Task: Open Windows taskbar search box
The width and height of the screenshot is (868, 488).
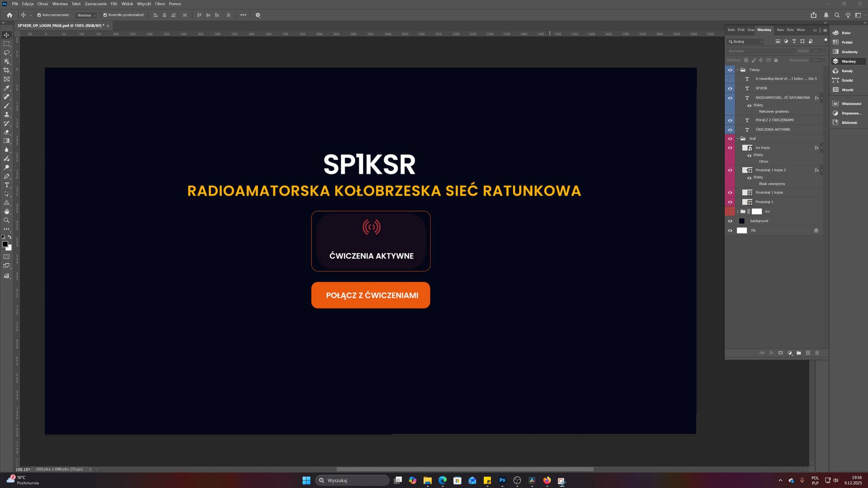Action: pos(352,480)
